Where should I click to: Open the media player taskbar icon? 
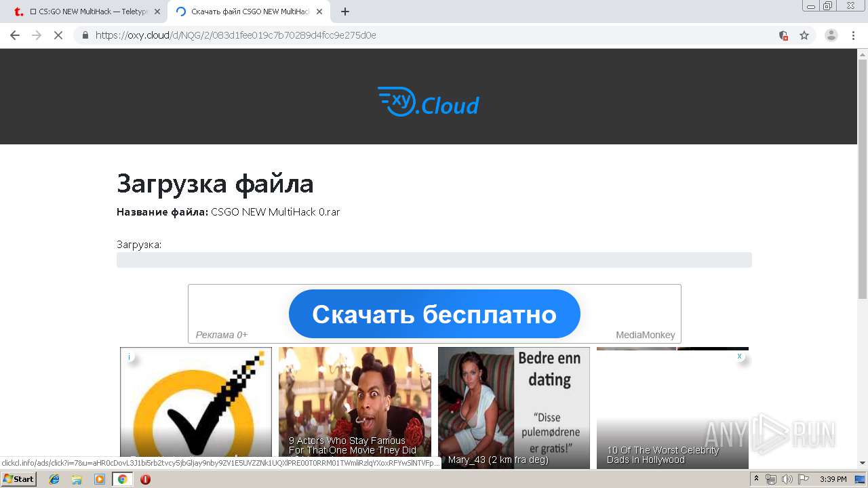point(100,479)
